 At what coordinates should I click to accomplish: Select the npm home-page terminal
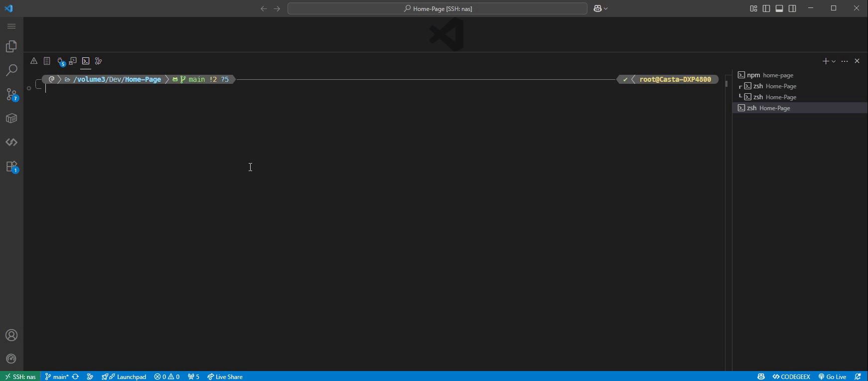tap(800, 75)
